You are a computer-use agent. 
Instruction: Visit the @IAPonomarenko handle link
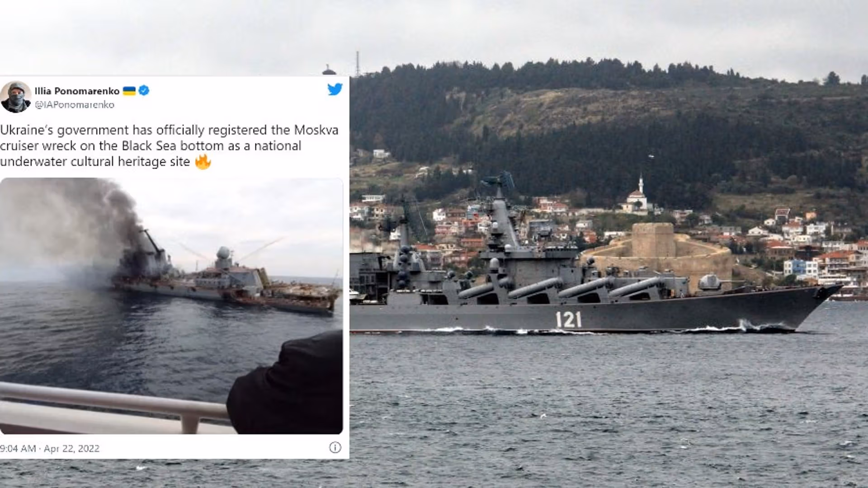click(x=75, y=104)
